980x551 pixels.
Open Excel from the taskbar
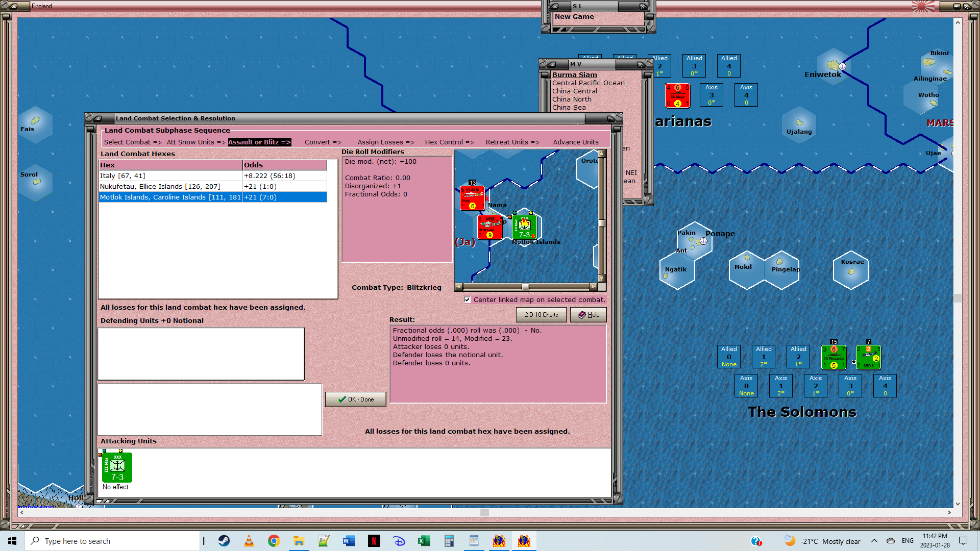(x=424, y=541)
